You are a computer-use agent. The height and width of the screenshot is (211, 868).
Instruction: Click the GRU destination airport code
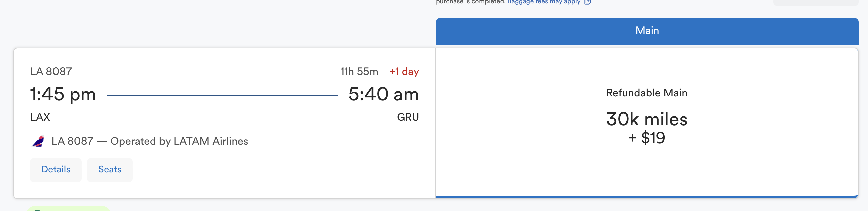click(x=408, y=117)
